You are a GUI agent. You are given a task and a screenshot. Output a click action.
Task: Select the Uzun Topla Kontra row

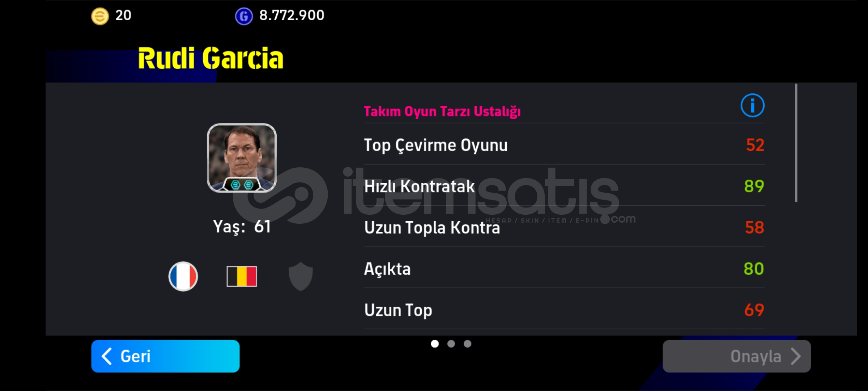point(564,227)
